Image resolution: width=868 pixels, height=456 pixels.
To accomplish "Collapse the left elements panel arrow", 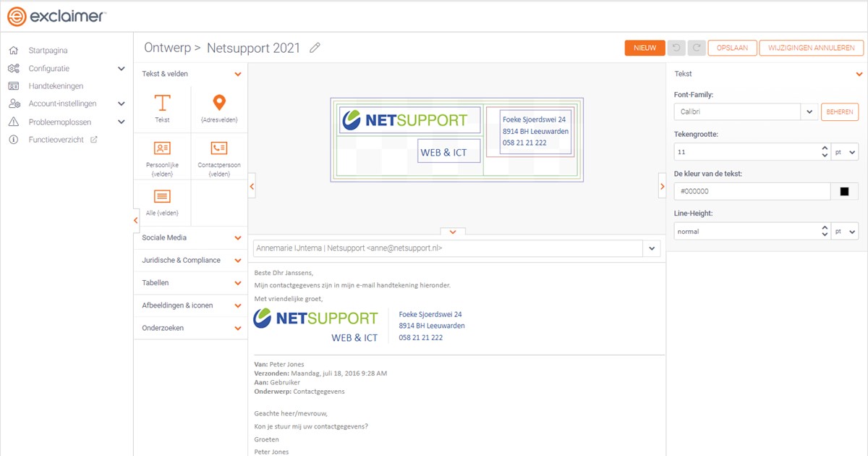I will (252, 186).
